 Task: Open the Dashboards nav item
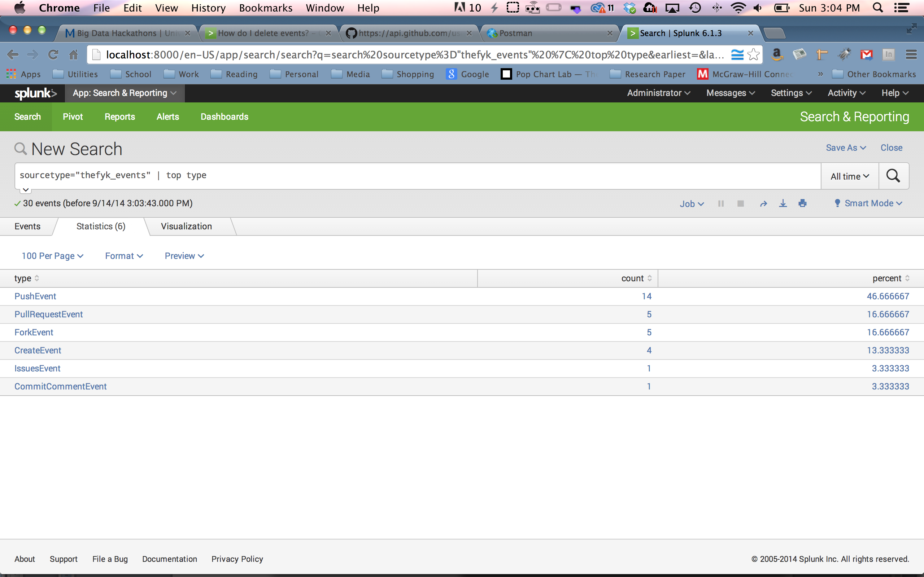point(224,117)
